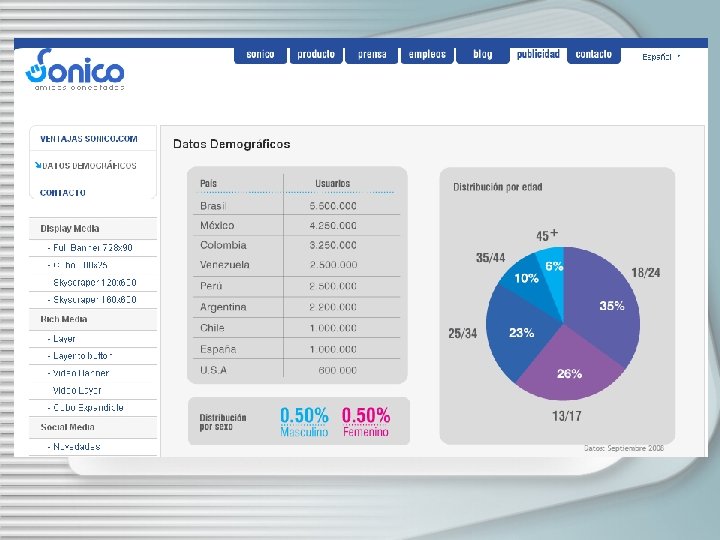Open the contacto tab
The image size is (720, 540).
click(594, 55)
